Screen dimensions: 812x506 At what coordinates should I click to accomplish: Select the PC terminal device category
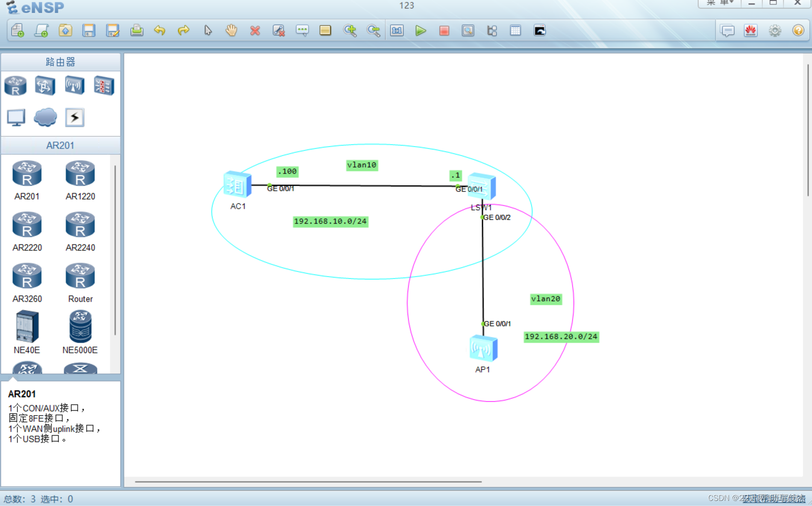point(16,118)
